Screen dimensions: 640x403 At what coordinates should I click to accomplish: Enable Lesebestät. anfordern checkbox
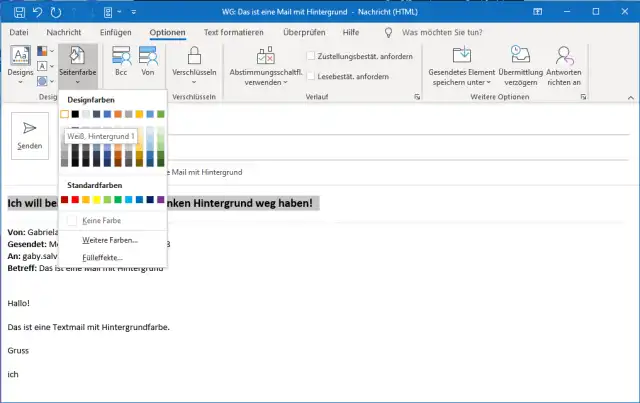pyautogui.click(x=311, y=76)
